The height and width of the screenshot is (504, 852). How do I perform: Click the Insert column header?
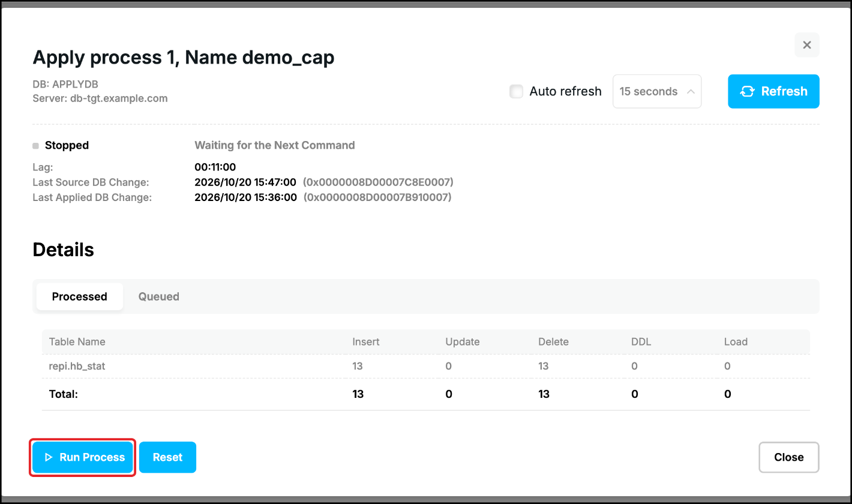(x=366, y=342)
